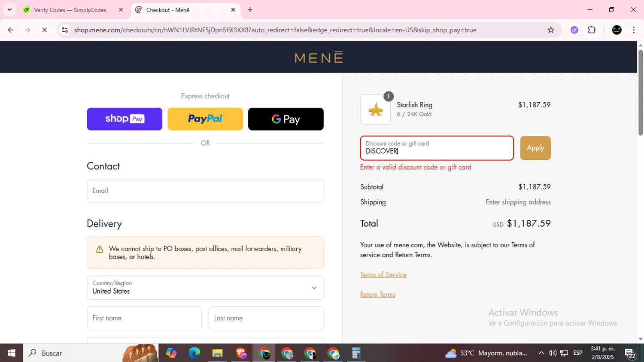Open the Country/Region dropdown
644x362 pixels.
tap(205, 288)
